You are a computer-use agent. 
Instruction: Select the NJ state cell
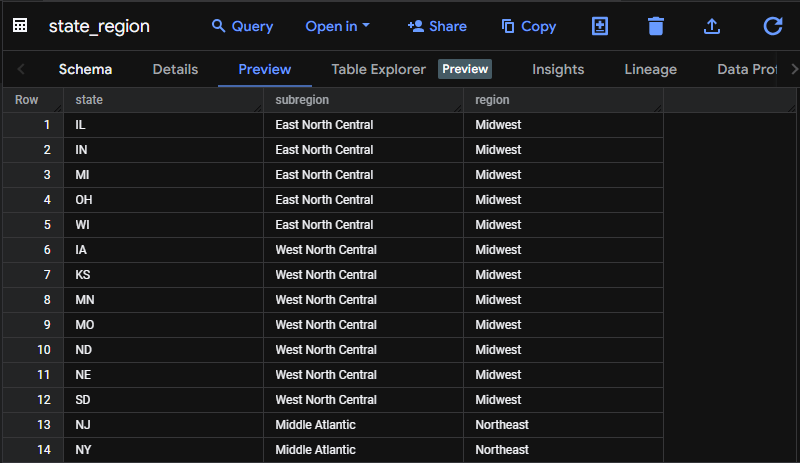coord(163,425)
